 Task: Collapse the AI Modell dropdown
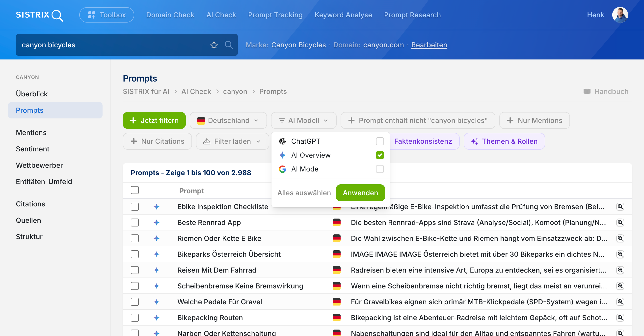(x=303, y=120)
